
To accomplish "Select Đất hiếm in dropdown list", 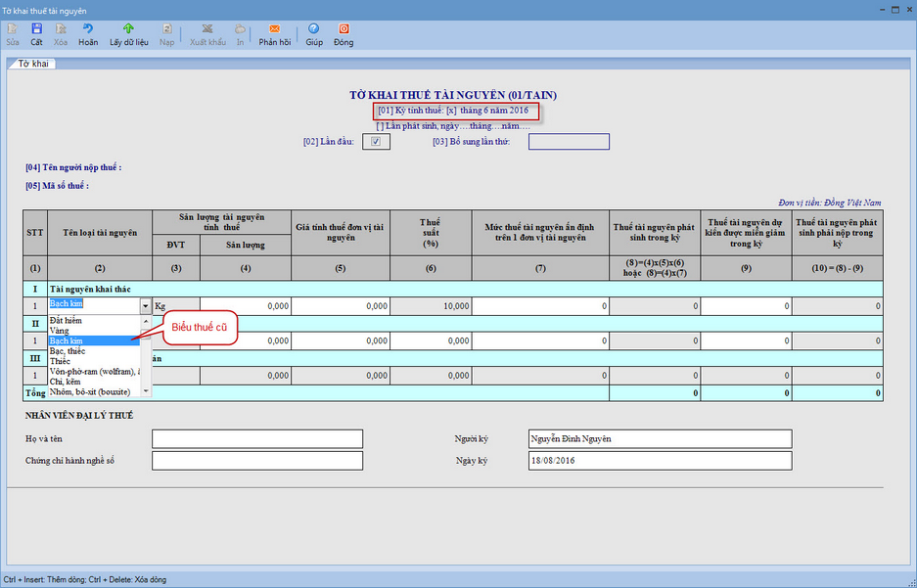I will click(95, 320).
